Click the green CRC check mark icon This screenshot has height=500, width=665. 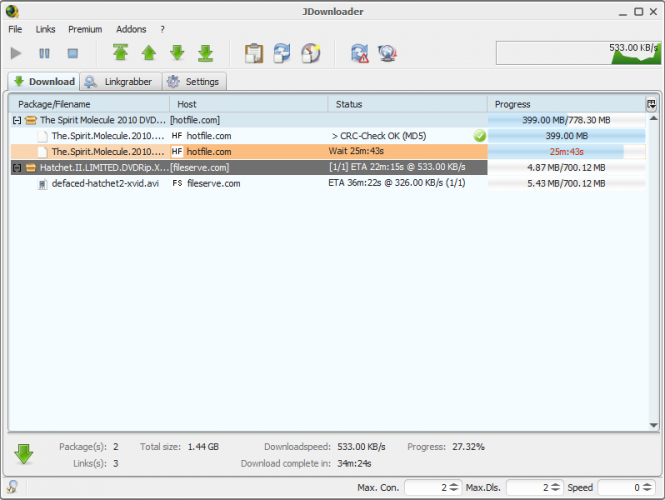tap(480, 136)
